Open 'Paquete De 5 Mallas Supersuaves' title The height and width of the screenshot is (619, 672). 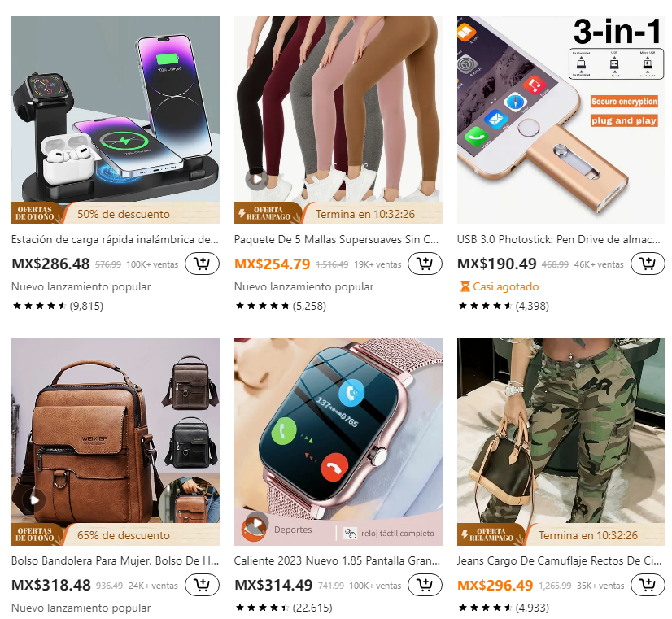(336, 239)
